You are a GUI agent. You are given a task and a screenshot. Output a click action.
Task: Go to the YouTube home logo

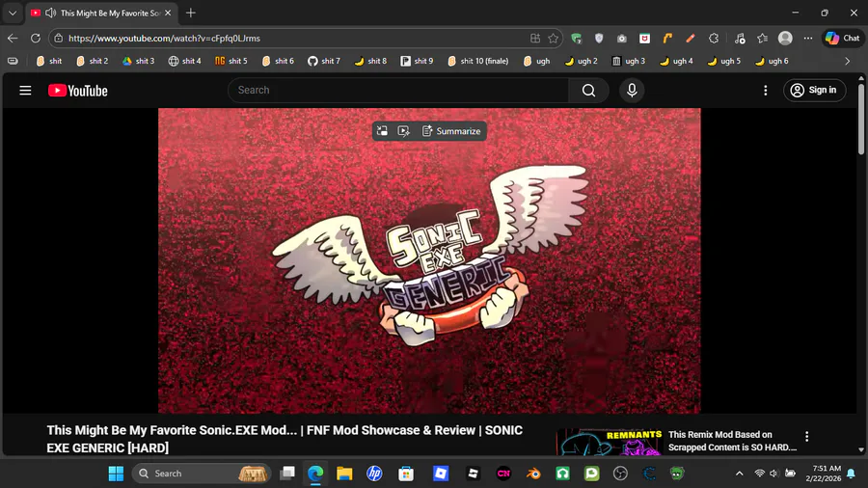click(x=77, y=91)
